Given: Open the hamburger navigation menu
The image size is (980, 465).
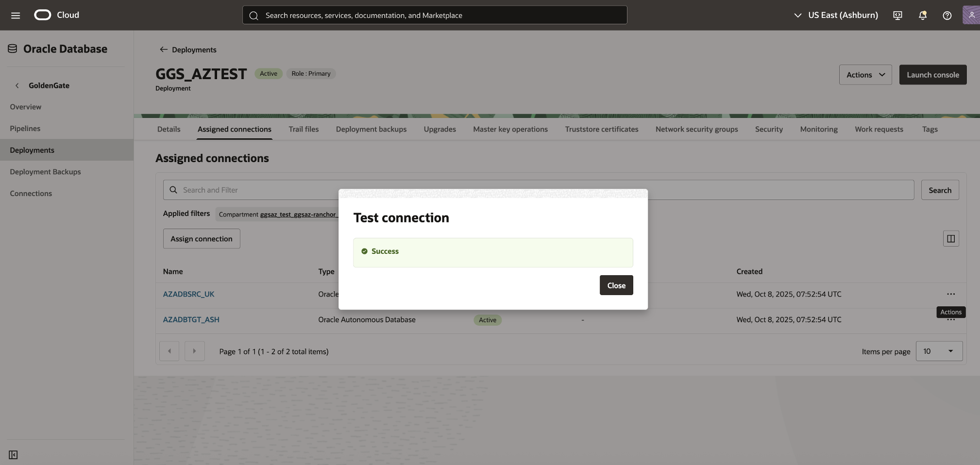Looking at the screenshot, I should [x=16, y=15].
